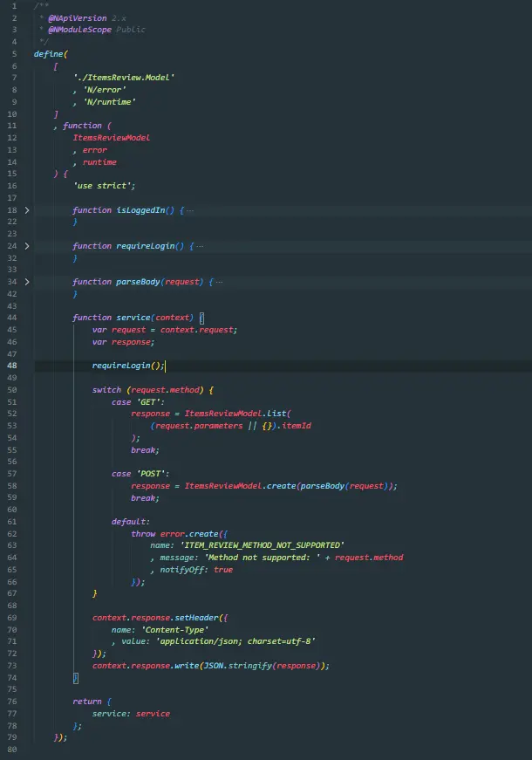Screen dimensions: 532x760
Task: Click 'ItemsReviewModel.list(' call
Action: click(x=238, y=414)
